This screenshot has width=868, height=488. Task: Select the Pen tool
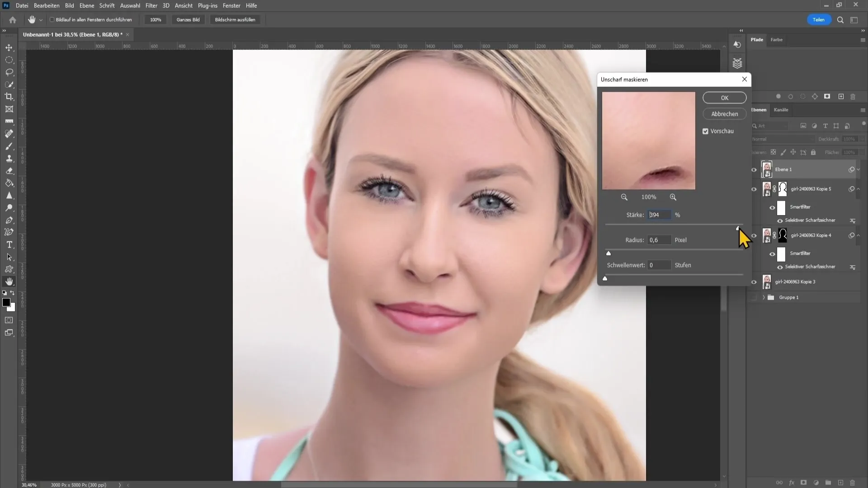click(9, 220)
